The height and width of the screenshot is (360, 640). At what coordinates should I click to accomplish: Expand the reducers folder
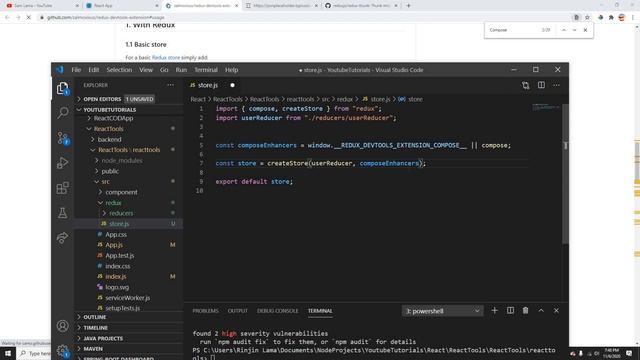click(121, 213)
